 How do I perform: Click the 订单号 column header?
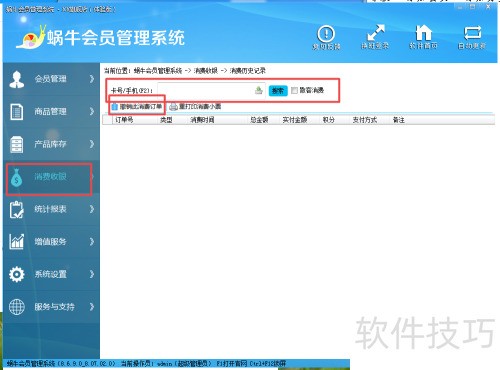pos(124,120)
